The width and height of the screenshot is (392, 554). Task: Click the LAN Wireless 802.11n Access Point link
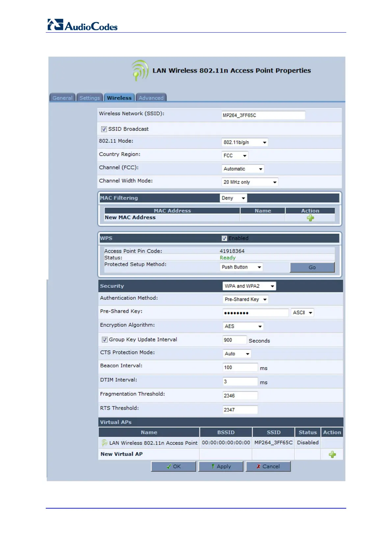(x=153, y=443)
